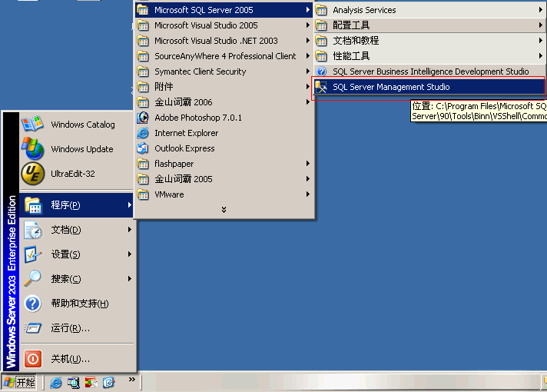Expand the 设置(S) submenu arrow
The image size is (547, 392).
pos(129,254)
